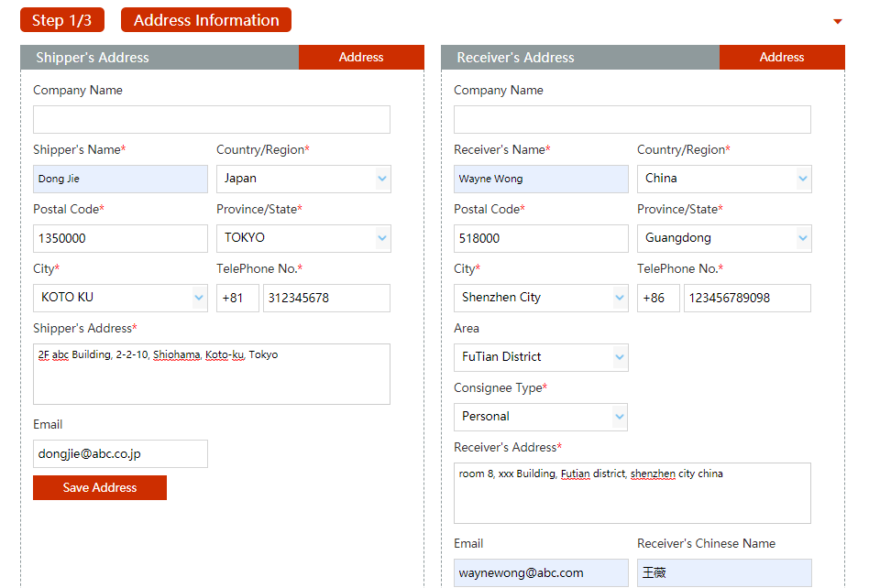Open the Shipper's Country/Region dropdown showing Japan
Screen dimensions: 869x588
click(303, 179)
